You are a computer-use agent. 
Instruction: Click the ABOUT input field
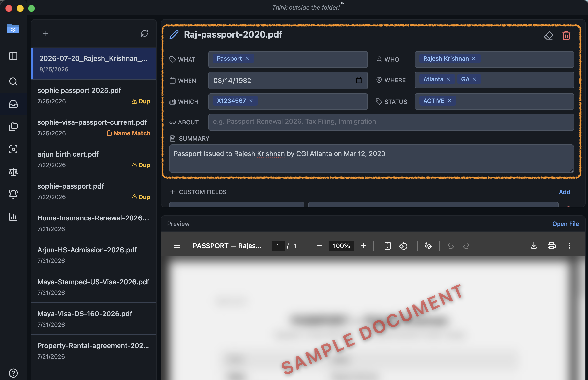point(391,122)
